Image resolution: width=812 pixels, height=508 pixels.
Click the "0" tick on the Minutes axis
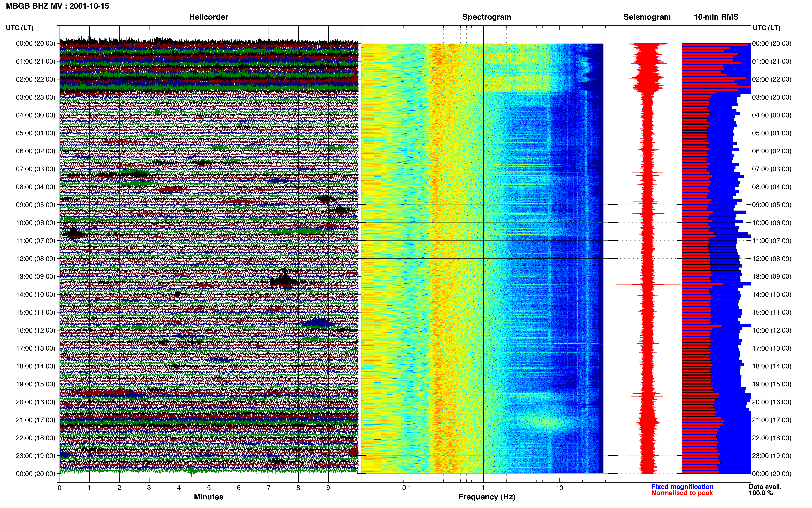59,487
